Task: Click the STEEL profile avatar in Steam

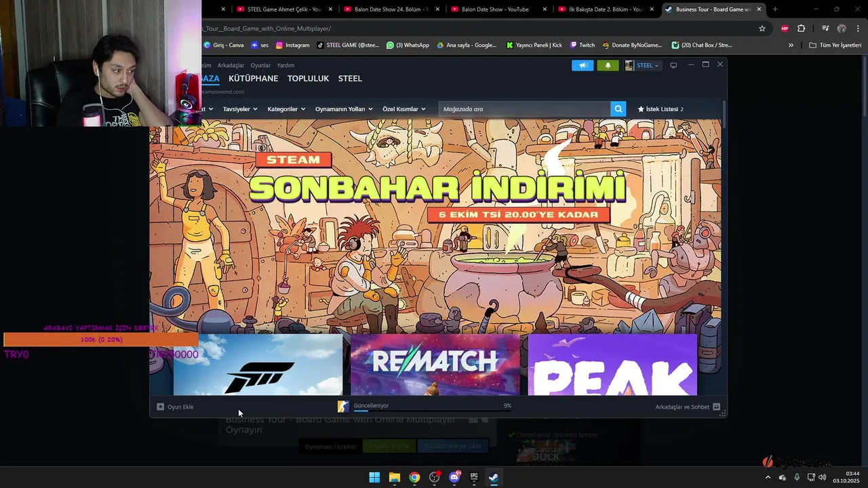Action: click(x=629, y=66)
